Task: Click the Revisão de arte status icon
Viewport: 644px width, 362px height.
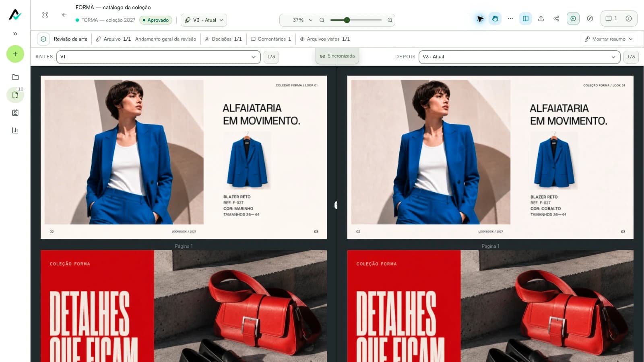Action: (x=43, y=39)
